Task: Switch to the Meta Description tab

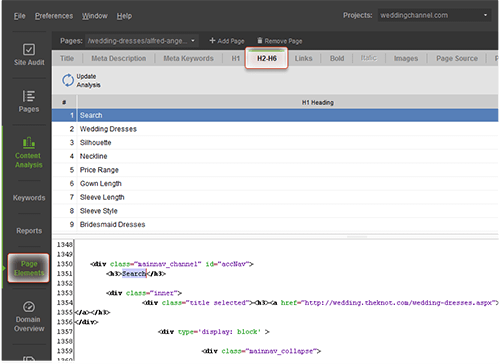Action: point(119,58)
